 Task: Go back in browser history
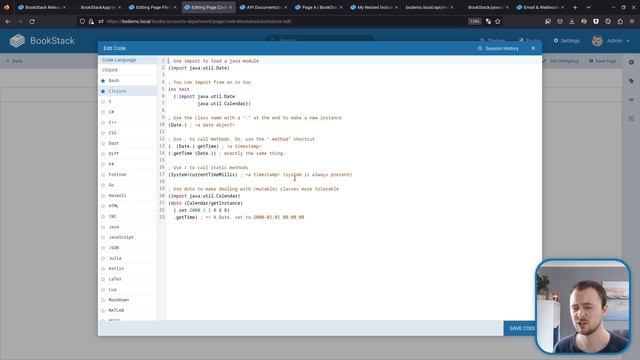click(x=8, y=21)
